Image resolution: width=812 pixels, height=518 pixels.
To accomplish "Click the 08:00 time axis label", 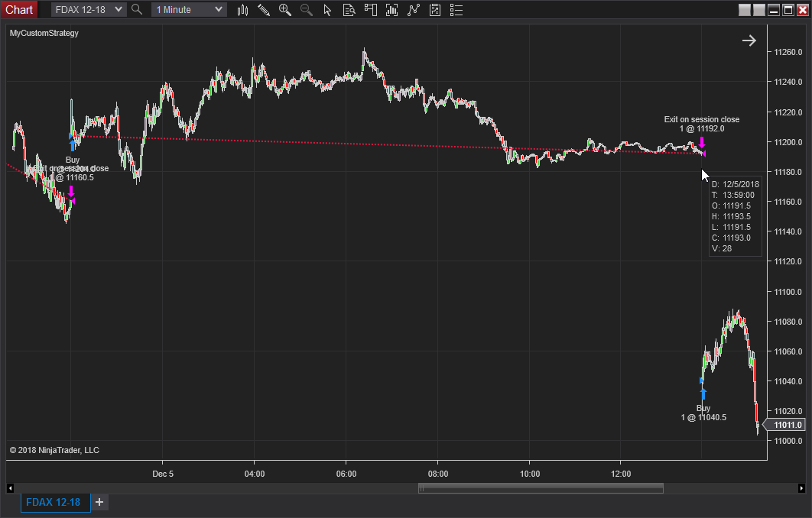I will 438,474.
